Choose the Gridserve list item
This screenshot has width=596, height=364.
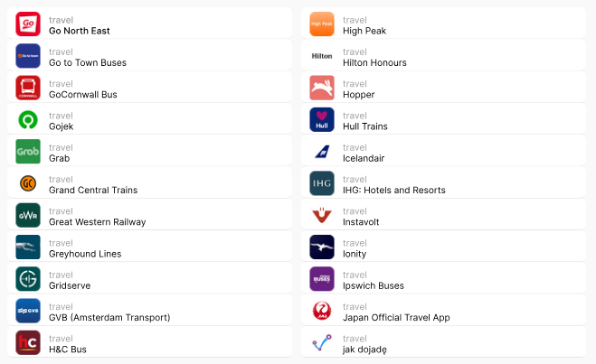(x=70, y=286)
